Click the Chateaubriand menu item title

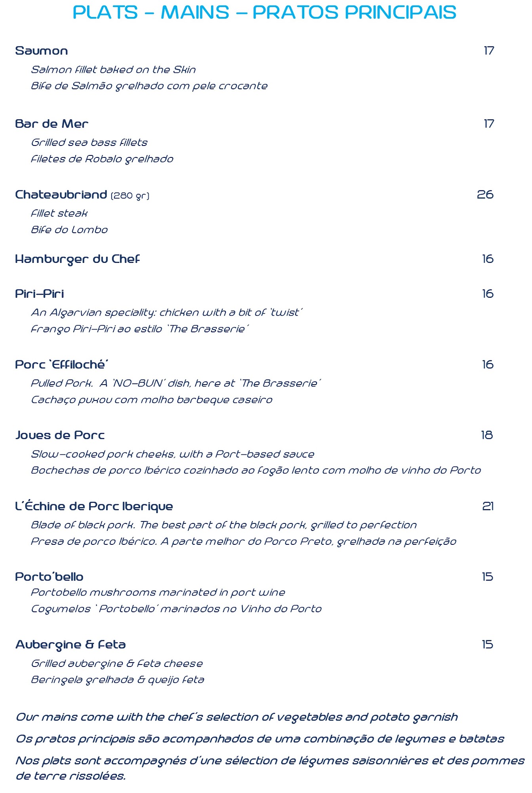pyautogui.click(x=61, y=195)
